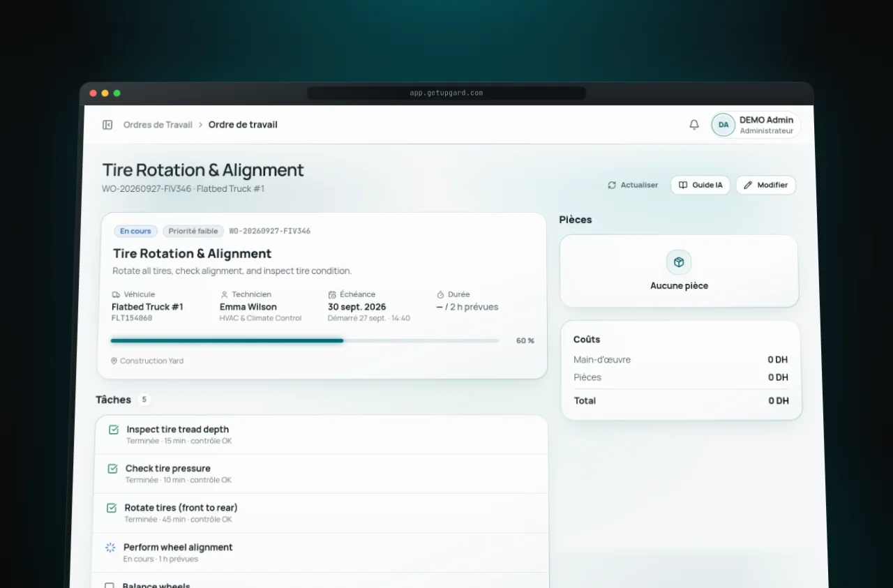Click the Pièces section heading
This screenshot has height=588, width=893.
click(576, 220)
